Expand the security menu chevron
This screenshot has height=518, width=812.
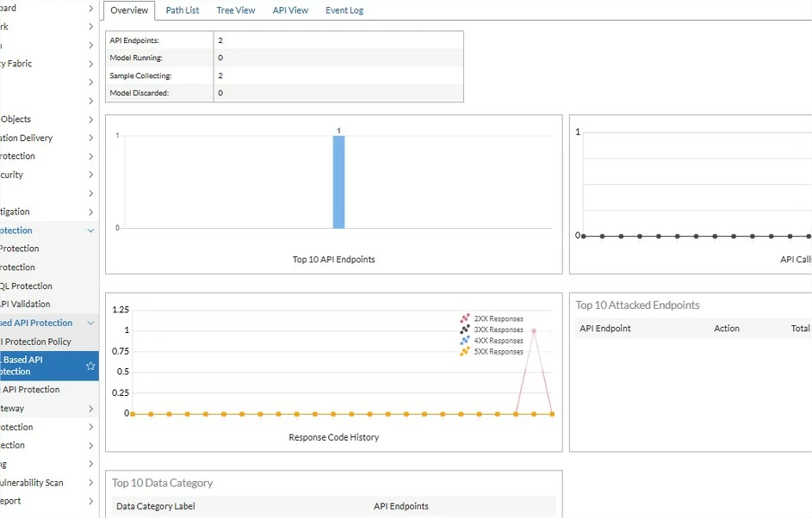pyautogui.click(x=90, y=175)
